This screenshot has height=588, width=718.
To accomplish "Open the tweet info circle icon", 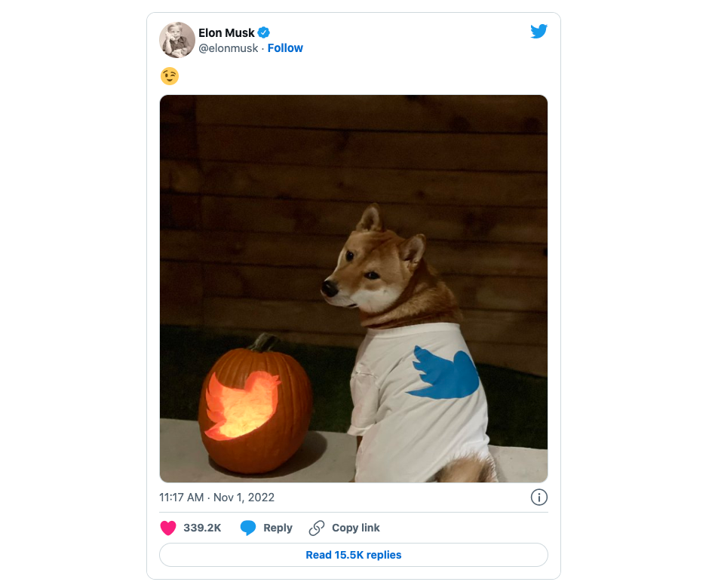I will [x=540, y=498].
